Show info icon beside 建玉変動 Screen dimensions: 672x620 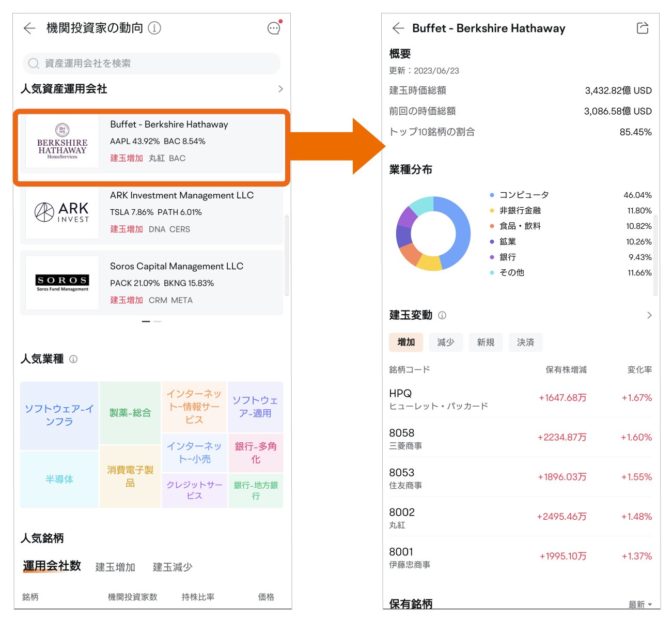point(442,315)
